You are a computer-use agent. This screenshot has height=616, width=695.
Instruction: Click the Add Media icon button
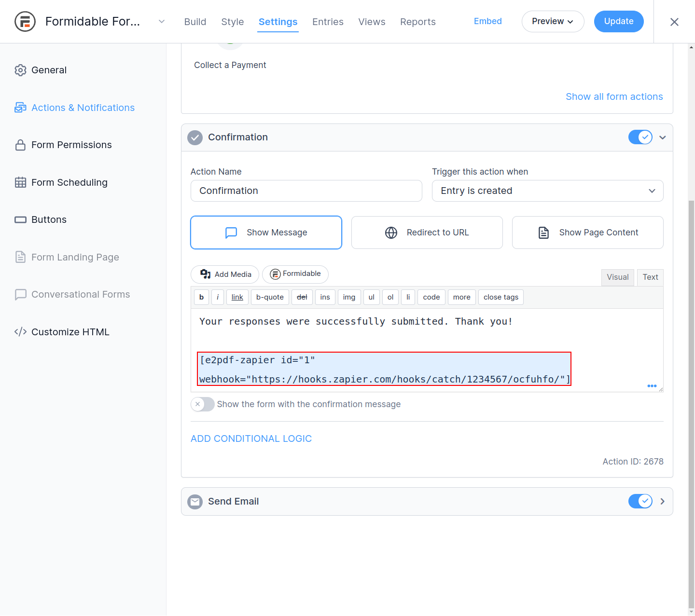point(225,274)
